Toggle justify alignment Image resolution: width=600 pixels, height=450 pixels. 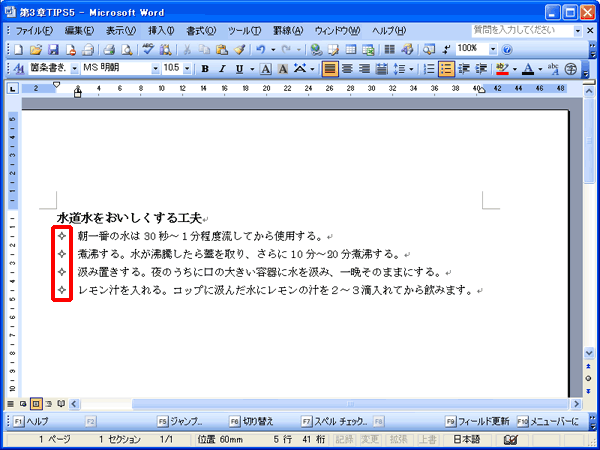click(x=330, y=69)
